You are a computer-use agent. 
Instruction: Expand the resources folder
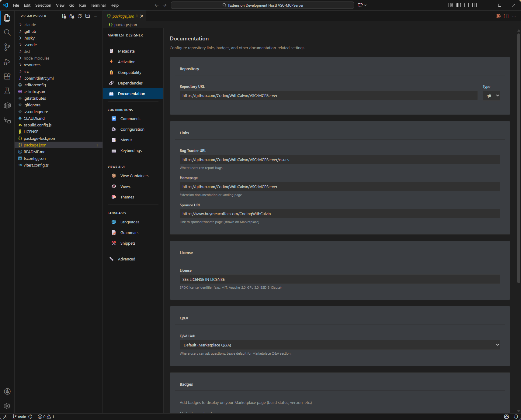pos(58,65)
